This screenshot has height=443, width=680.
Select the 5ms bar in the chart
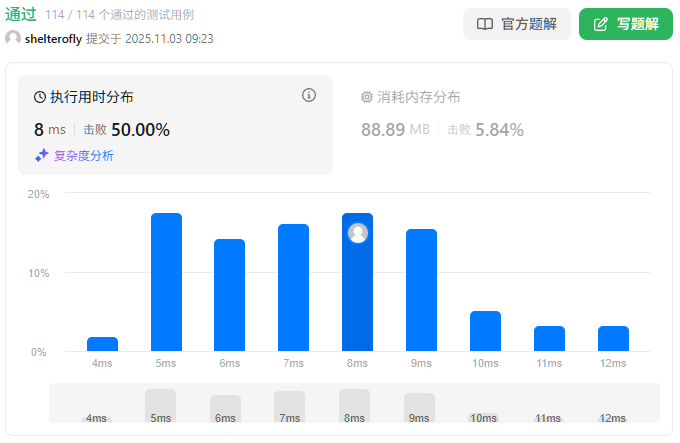point(166,282)
